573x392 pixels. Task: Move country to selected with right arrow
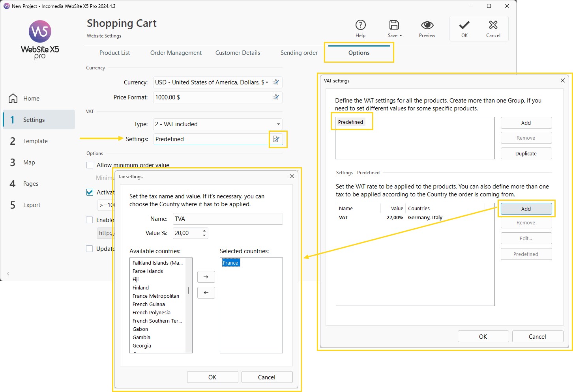pos(206,277)
